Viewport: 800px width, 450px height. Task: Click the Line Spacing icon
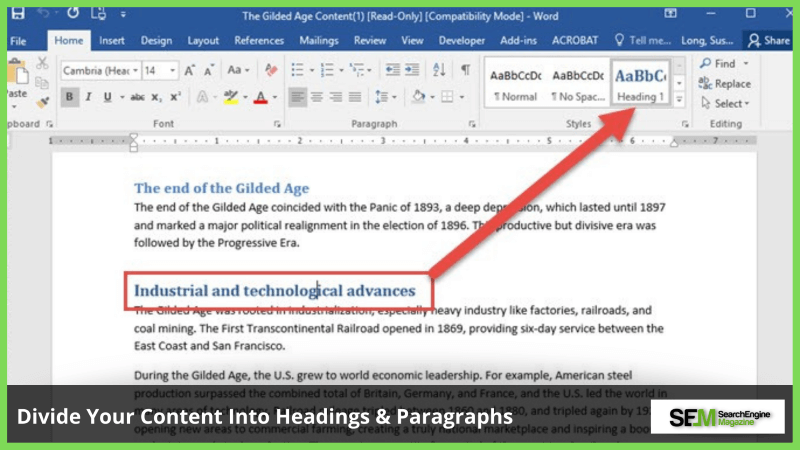pyautogui.click(x=382, y=97)
